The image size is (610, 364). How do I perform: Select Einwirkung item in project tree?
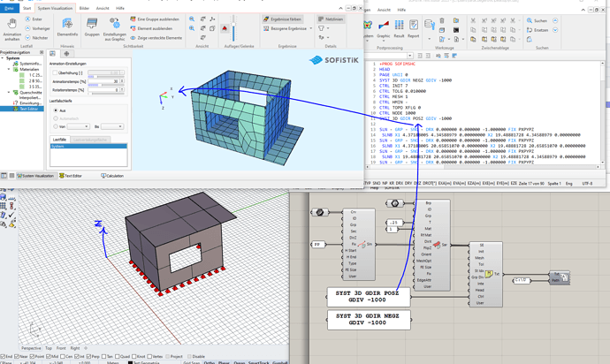[x=27, y=103]
